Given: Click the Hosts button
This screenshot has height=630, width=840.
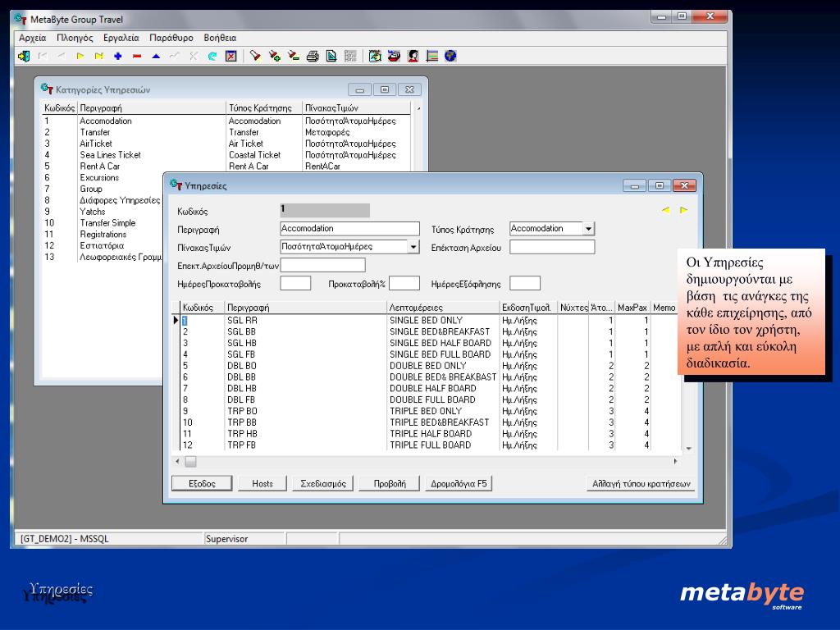Looking at the screenshot, I should 262,483.
